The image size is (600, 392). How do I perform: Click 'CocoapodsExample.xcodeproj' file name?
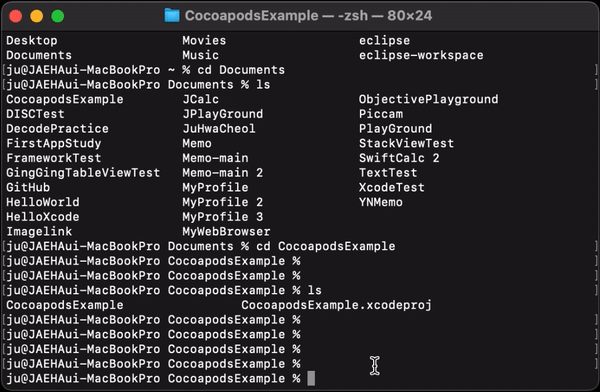click(x=336, y=305)
